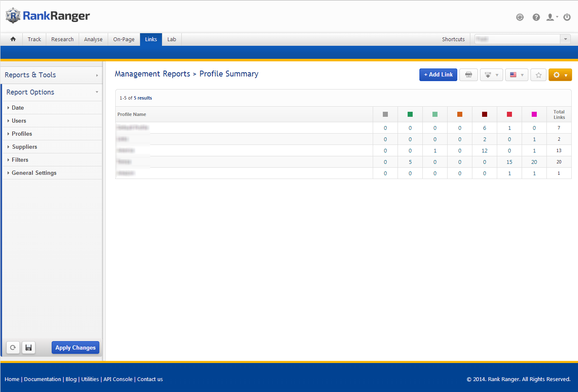Click the Home icon in navigation bar

point(13,39)
